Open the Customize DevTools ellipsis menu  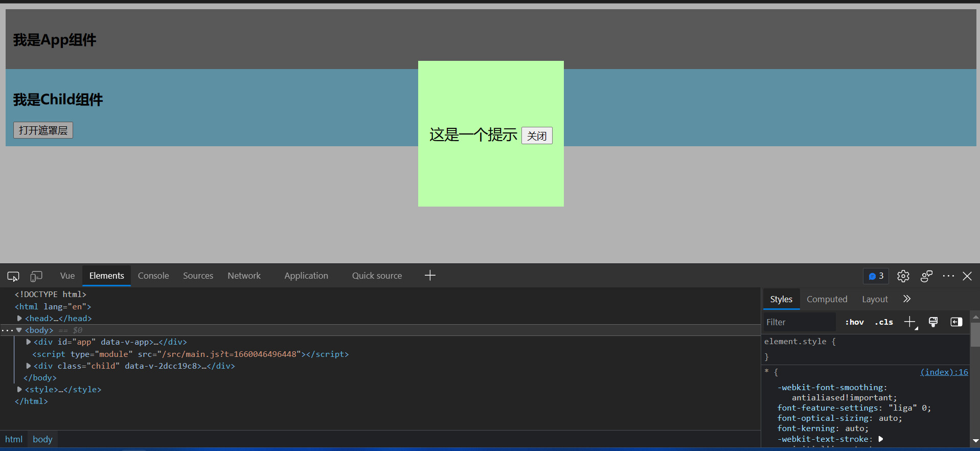tap(949, 276)
